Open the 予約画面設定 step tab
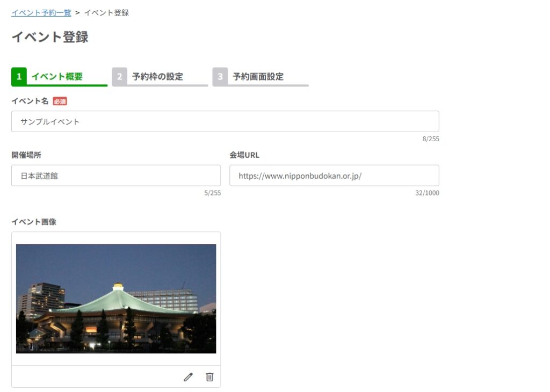Image resolution: width=550 pixels, height=392 pixels. [258, 77]
